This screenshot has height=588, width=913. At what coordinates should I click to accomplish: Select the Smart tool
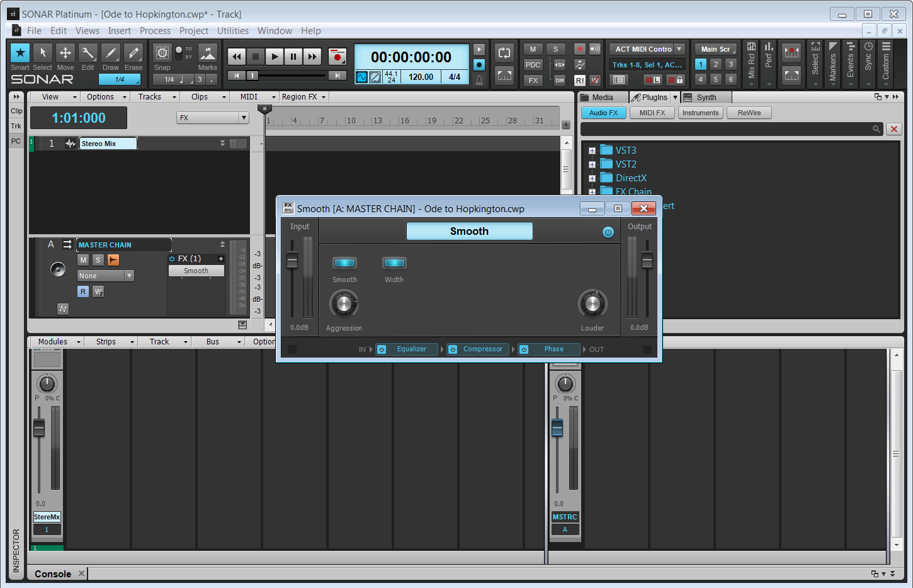tap(20, 53)
